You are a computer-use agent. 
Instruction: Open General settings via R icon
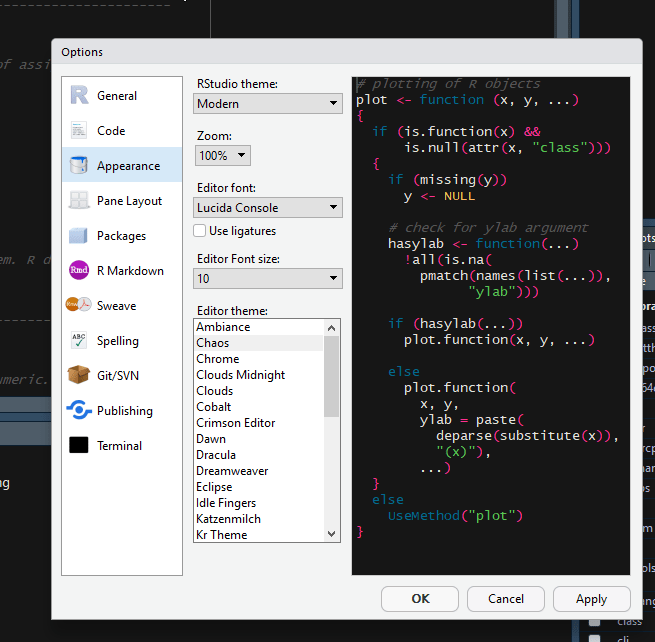click(79, 96)
